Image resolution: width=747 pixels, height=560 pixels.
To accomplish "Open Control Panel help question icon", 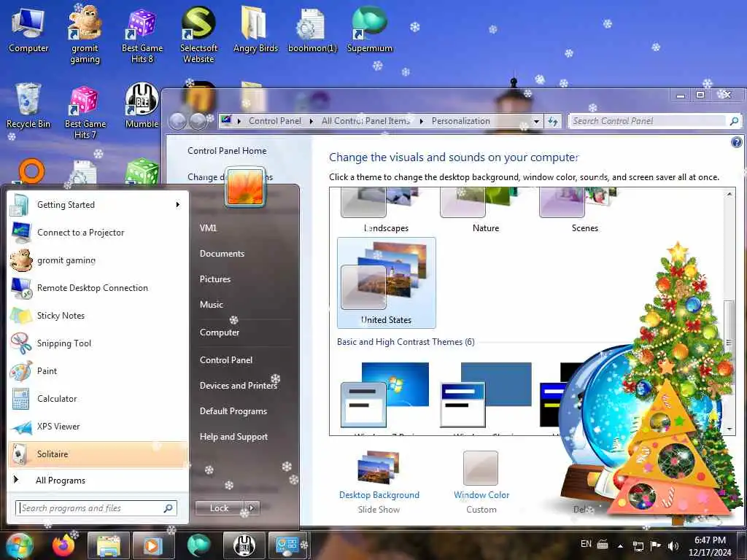I will [x=736, y=142].
